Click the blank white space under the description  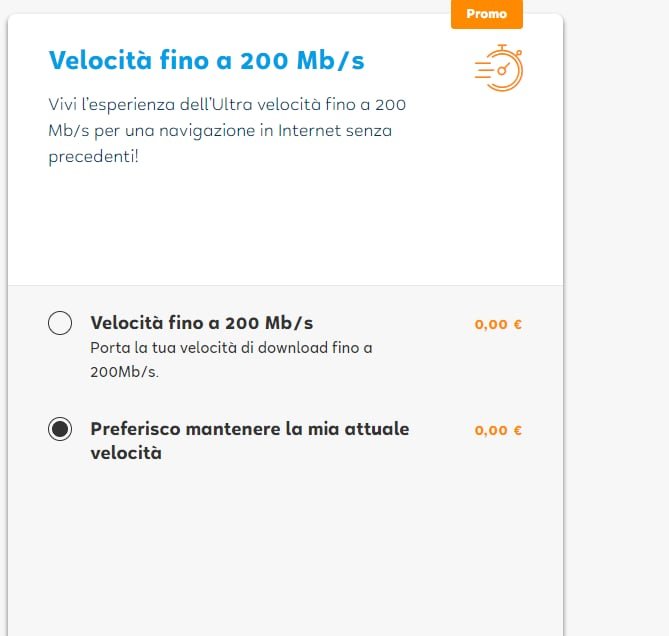point(285,230)
